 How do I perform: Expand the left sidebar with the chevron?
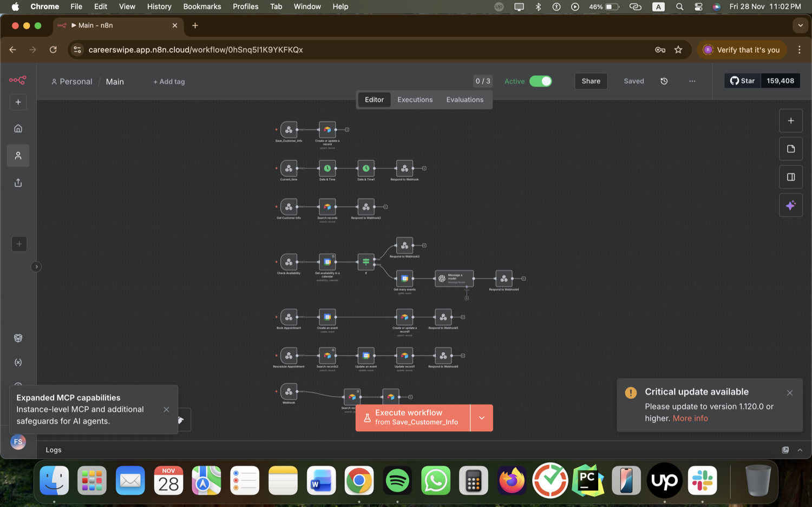click(x=36, y=267)
